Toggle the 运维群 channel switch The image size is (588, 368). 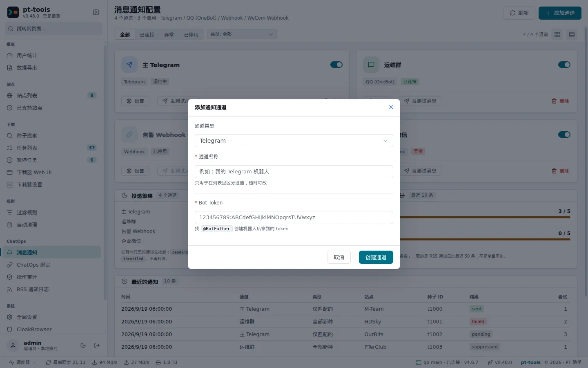[564, 65]
